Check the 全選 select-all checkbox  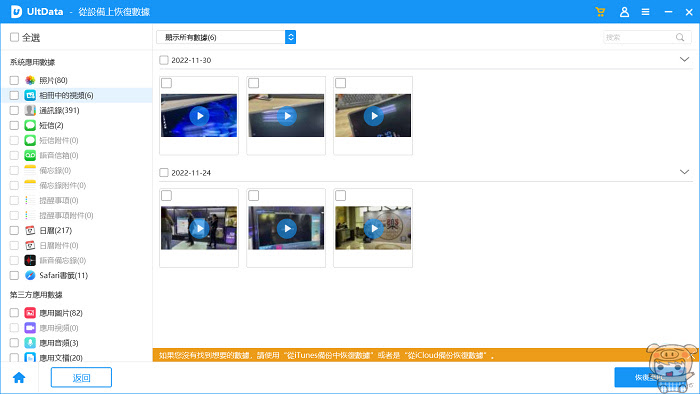(14, 37)
